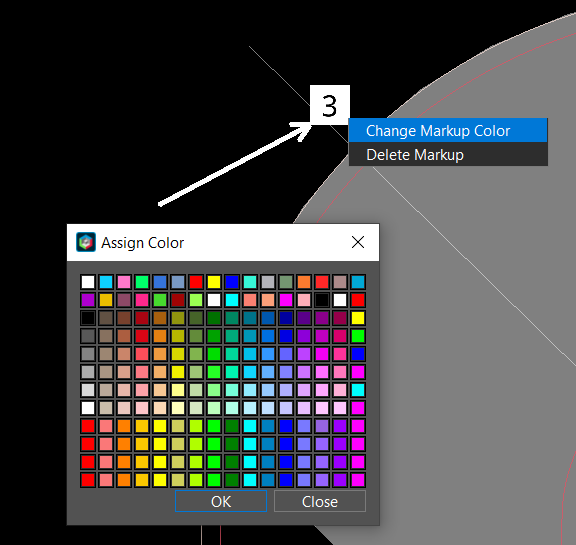Pick the white swatch in top-left corner

click(88, 282)
